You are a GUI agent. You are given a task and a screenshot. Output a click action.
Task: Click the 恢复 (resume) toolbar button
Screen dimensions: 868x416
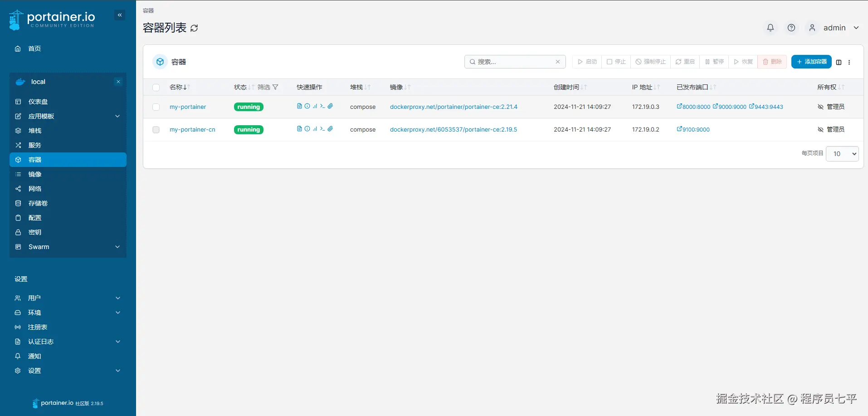coord(743,62)
